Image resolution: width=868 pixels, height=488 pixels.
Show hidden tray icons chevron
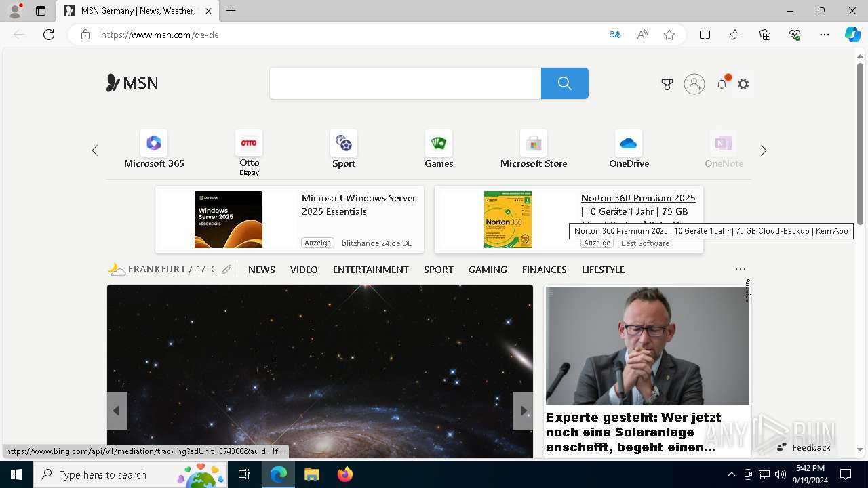point(731,474)
